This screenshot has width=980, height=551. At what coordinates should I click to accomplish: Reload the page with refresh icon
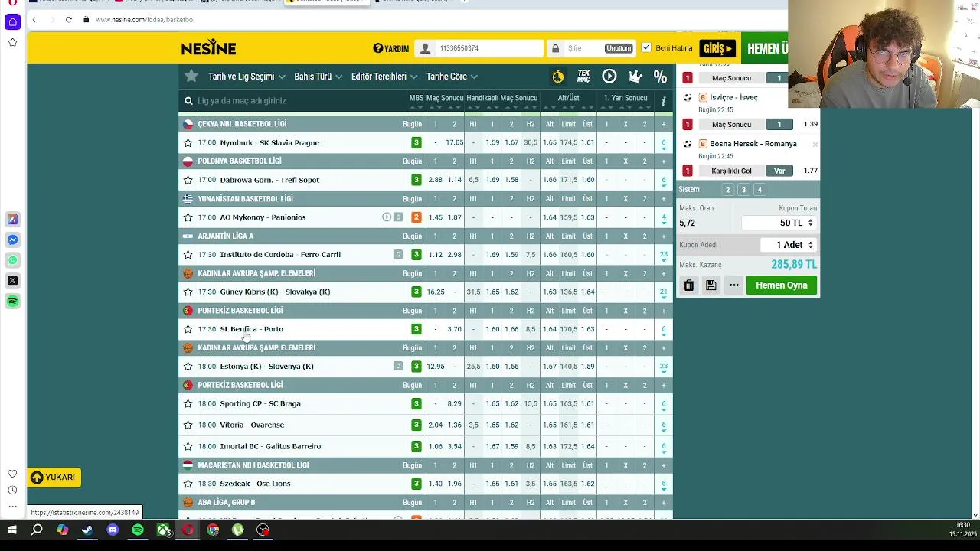click(68, 19)
